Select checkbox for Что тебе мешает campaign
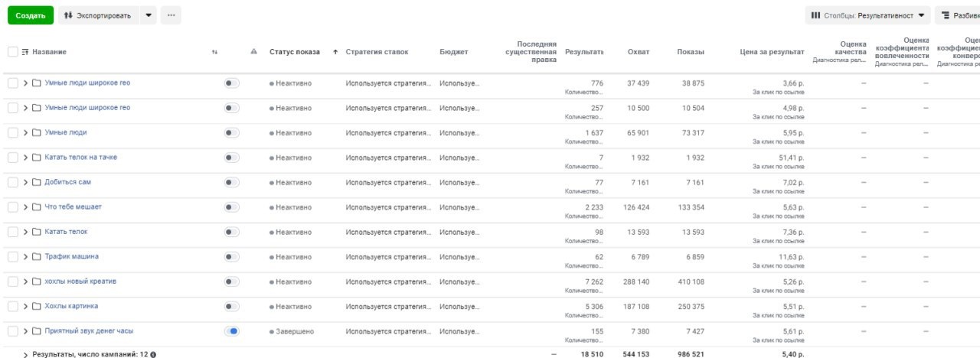980x358 pixels. [12, 207]
